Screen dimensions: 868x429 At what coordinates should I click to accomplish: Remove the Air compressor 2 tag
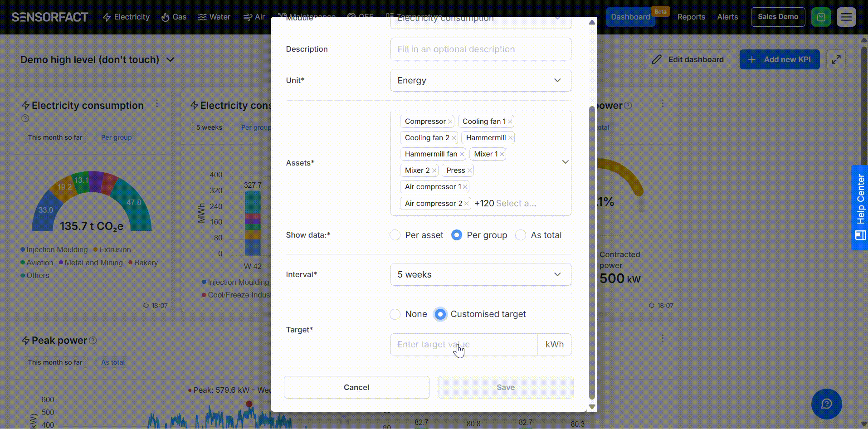tap(466, 204)
